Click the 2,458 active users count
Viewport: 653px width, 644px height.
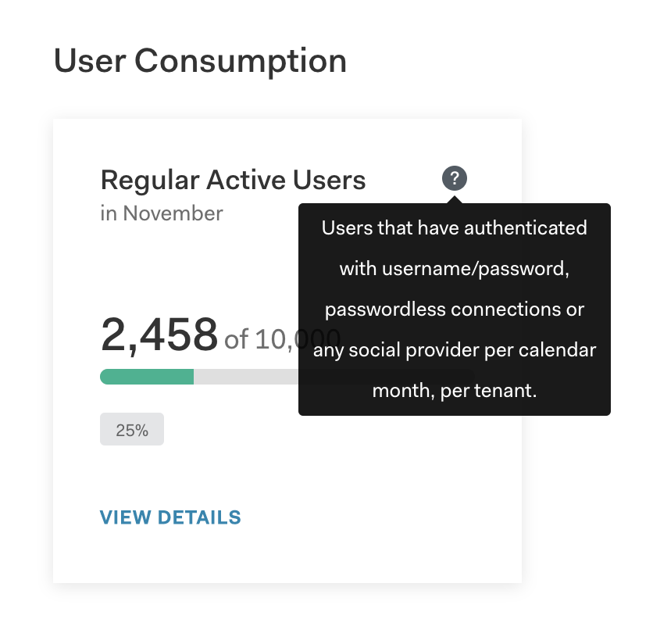tap(159, 335)
